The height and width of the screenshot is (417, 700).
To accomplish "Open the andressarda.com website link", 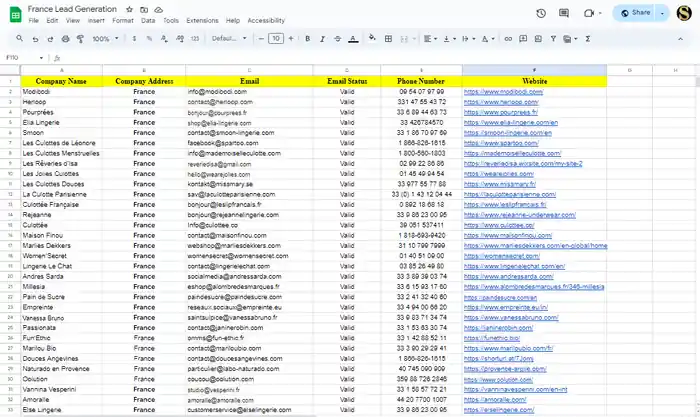I will (508, 276).
